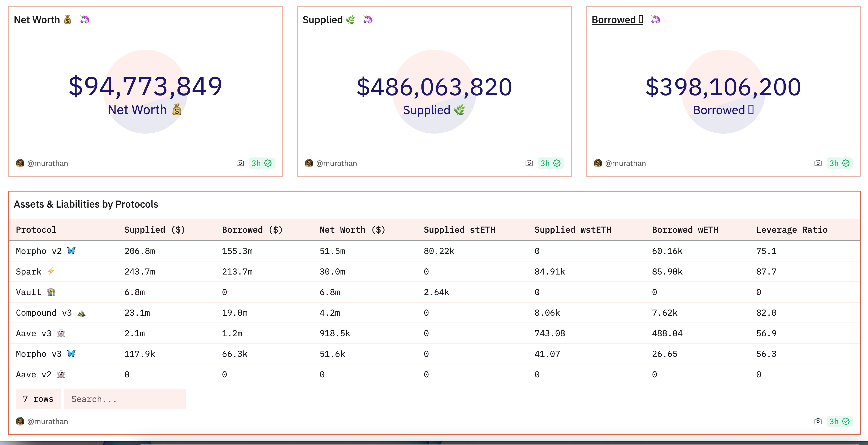Open @murathan profile under protocols table
Viewport: 868px width, 445px height.
pos(47,421)
